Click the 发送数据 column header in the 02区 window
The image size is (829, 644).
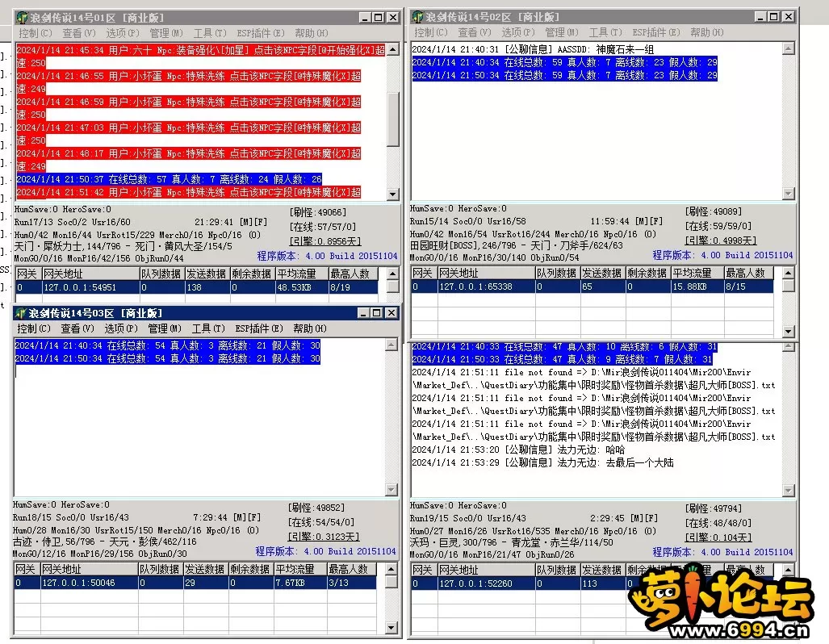(603, 274)
